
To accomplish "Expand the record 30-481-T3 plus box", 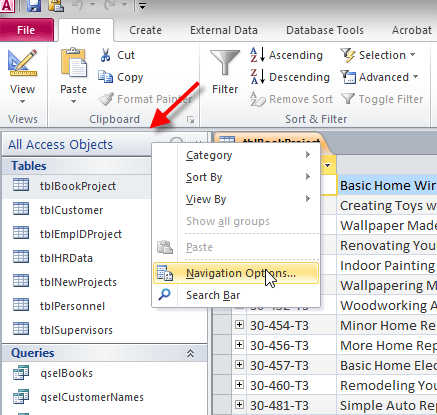I will [x=239, y=405].
